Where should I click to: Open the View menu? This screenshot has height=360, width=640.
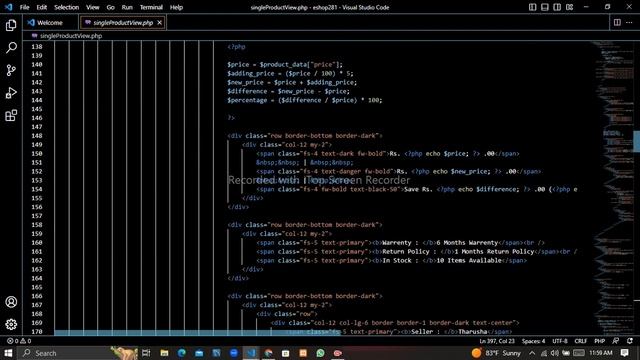click(93, 7)
